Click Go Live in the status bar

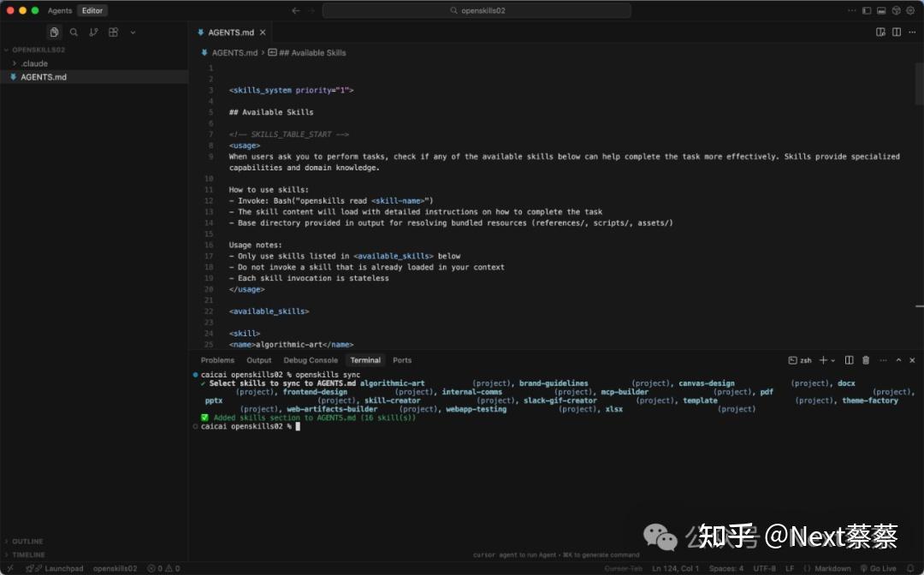point(883,568)
